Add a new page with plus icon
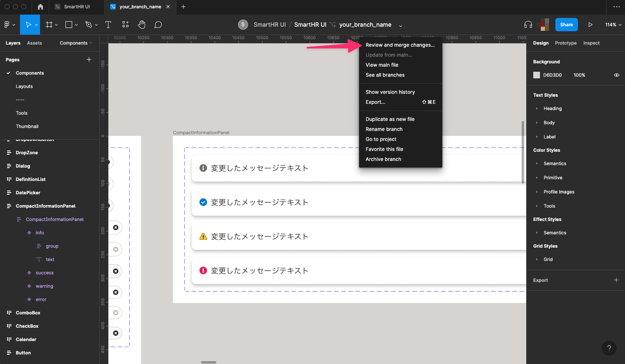Image resolution: width=625 pixels, height=364 pixels. (x=89, y=60)
